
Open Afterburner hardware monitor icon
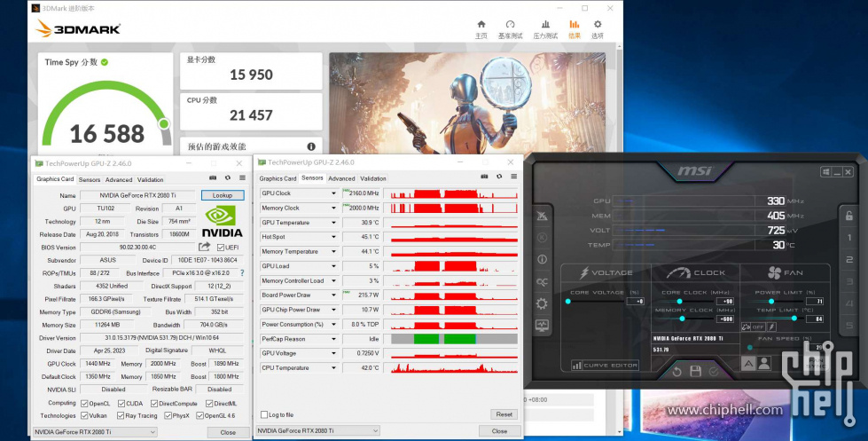[542, 326]
